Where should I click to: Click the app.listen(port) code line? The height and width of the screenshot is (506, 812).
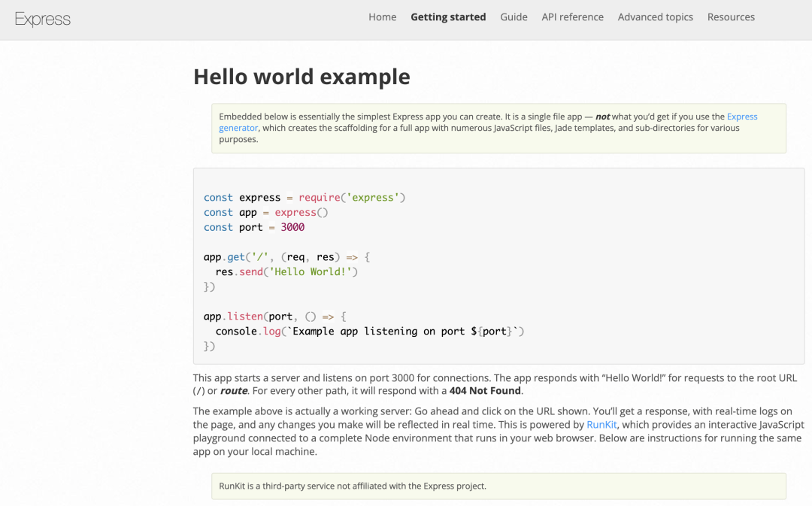coord(274,317)
